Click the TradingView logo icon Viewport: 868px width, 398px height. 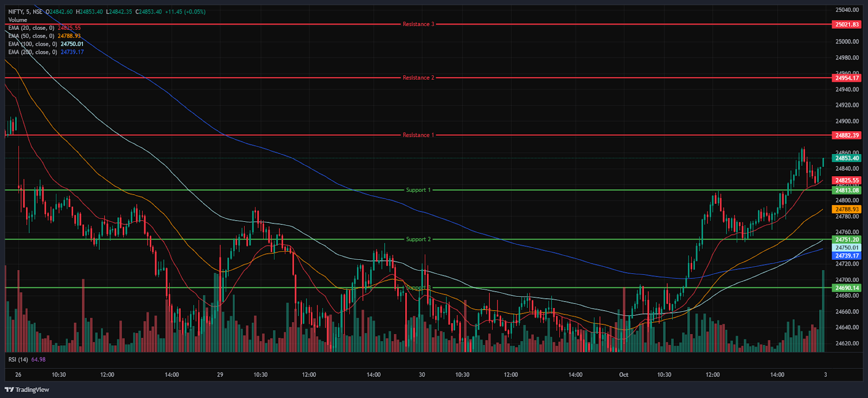click(9, 389)
